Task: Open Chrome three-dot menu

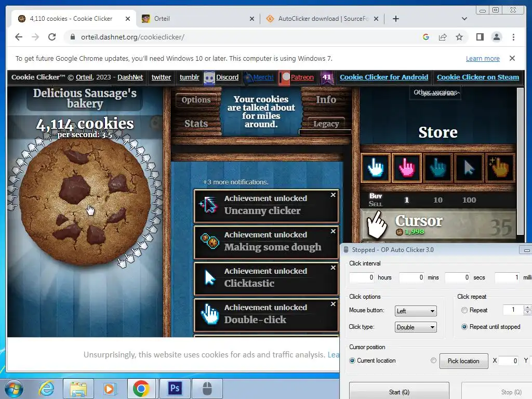Action: click(x=513, y=37)
